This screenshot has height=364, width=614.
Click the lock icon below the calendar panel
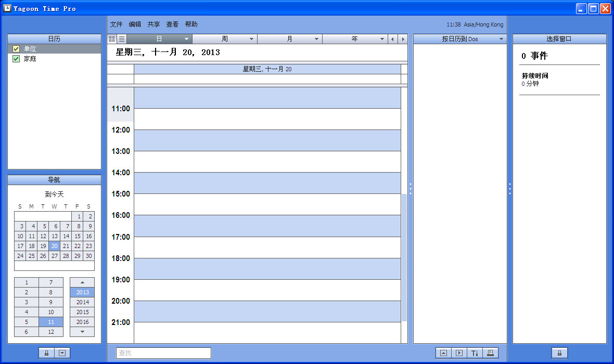pos(46,353)
